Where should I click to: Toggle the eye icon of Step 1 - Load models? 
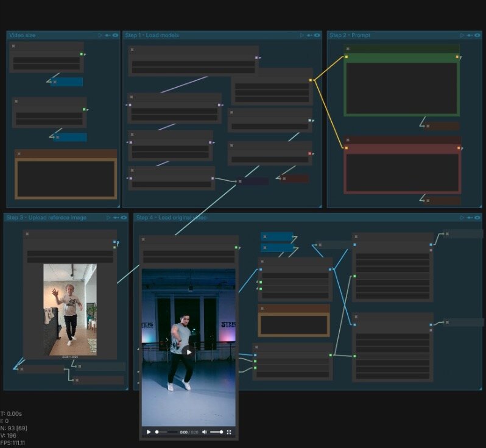[x=317, y=35]
